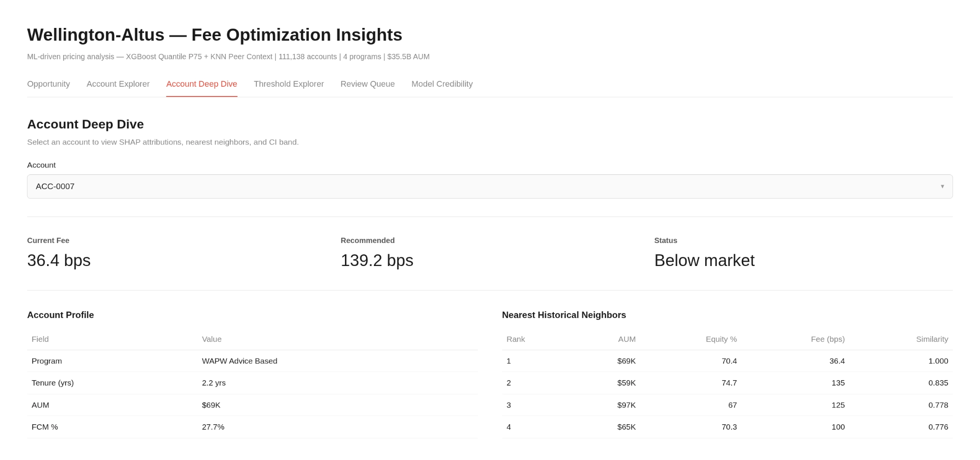Click the 70.3 equity cell
The width and height of the screenshot is (980, 460).
729,427
